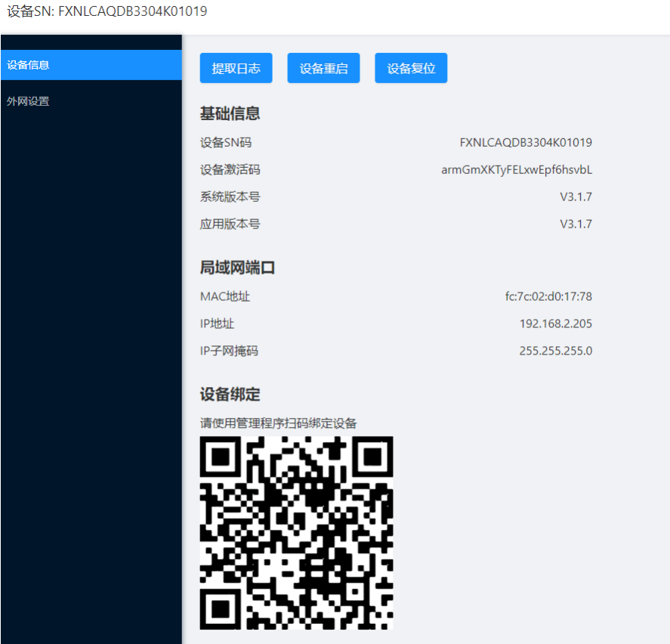Click the IP address 192.168.2.205
Screen dimensions: 670x644
[x=555, y=324]
